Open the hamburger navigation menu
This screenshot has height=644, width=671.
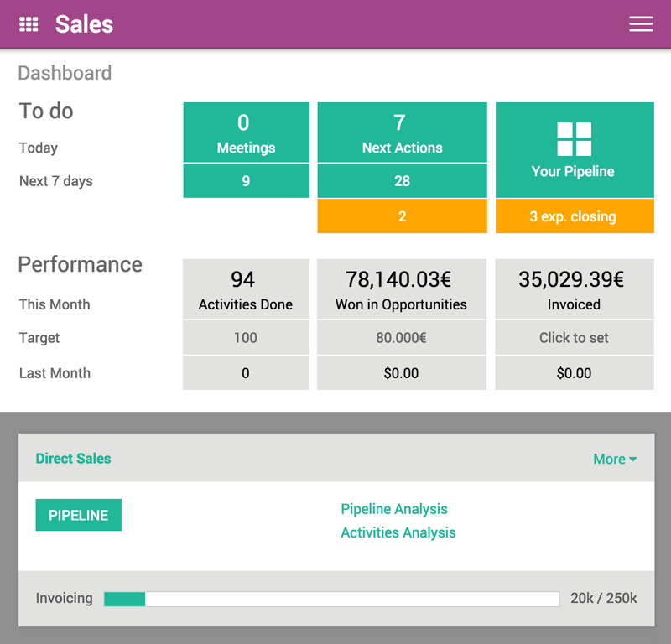pos(641,23)
